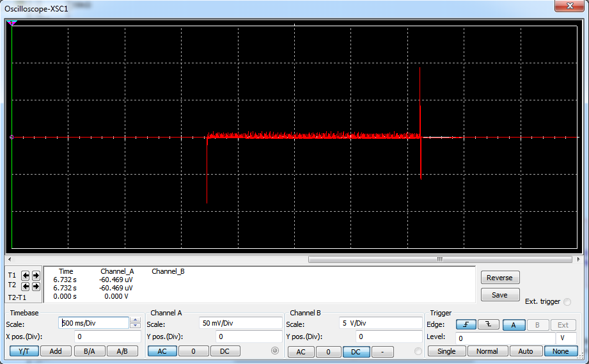Click the Channel A scale field
Viewport: 589px width, 364px height.
[x=240, y=323]
